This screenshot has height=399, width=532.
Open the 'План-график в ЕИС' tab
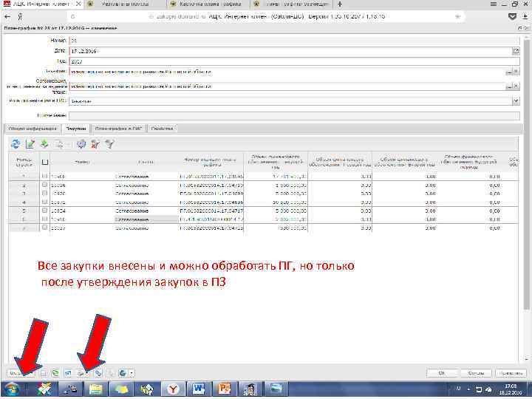pos(118,129)
